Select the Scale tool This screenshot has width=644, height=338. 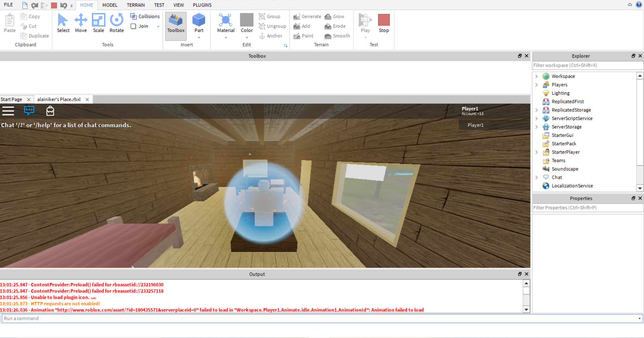pyautogui.click(x=98, y=23)
